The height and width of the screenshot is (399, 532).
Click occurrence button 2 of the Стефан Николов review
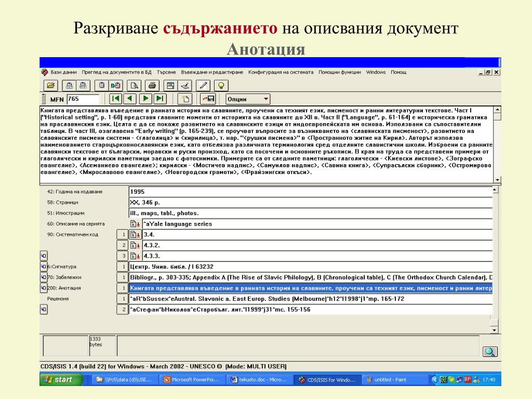123,310
